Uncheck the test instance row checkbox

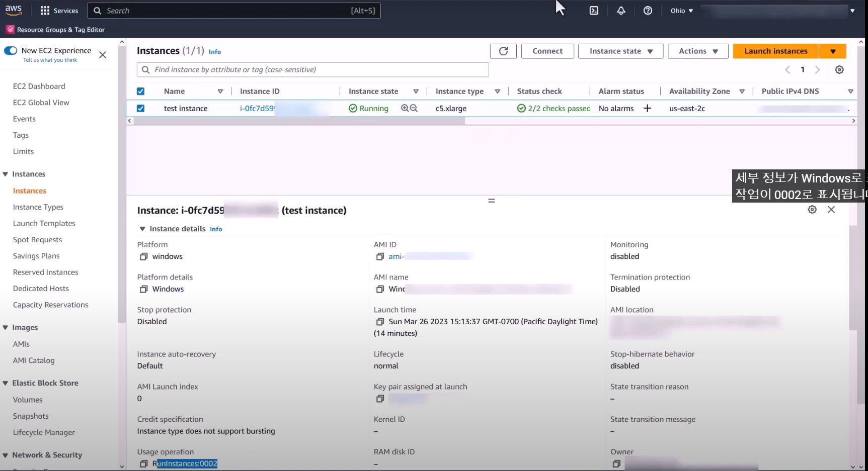(x=140, y=108)
